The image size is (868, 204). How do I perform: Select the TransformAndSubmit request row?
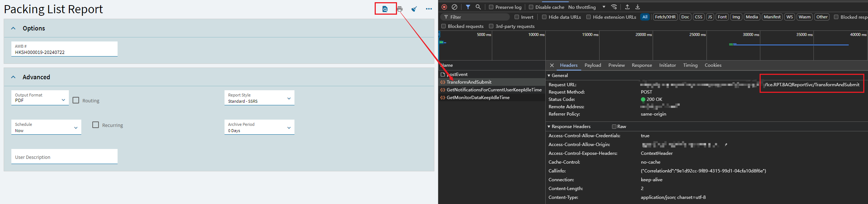492,82
